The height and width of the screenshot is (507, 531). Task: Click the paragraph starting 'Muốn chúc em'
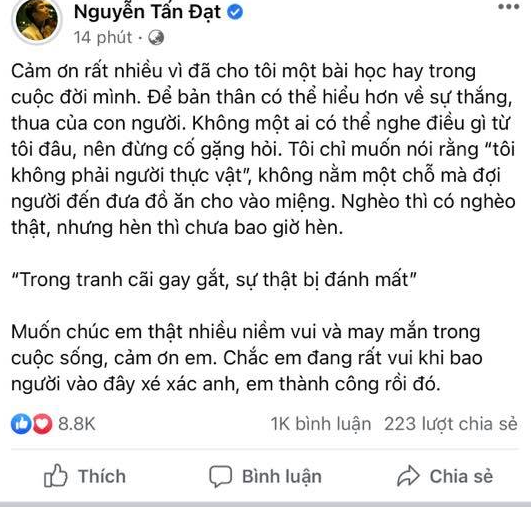coord(247,358)
